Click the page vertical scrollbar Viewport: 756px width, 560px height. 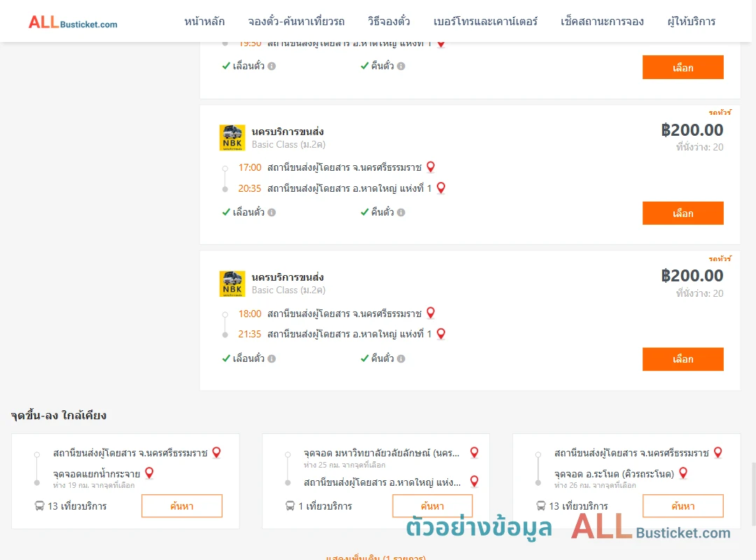coord(754,493)
